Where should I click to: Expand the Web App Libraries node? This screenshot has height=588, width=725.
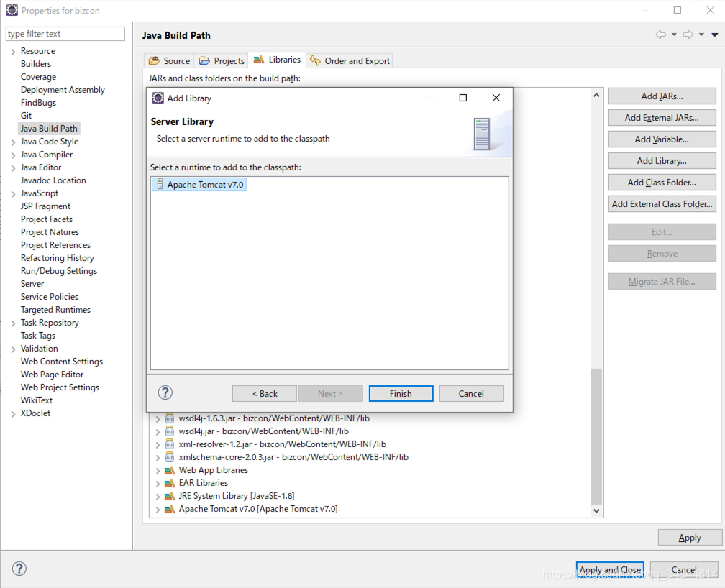[158, 471]
